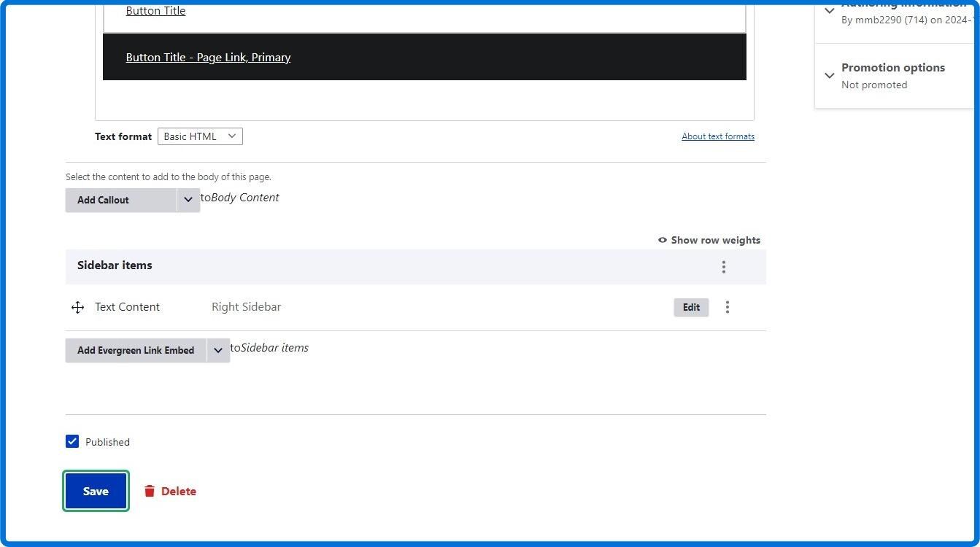Toggle the Published checkbox

(x=72, y=441)
